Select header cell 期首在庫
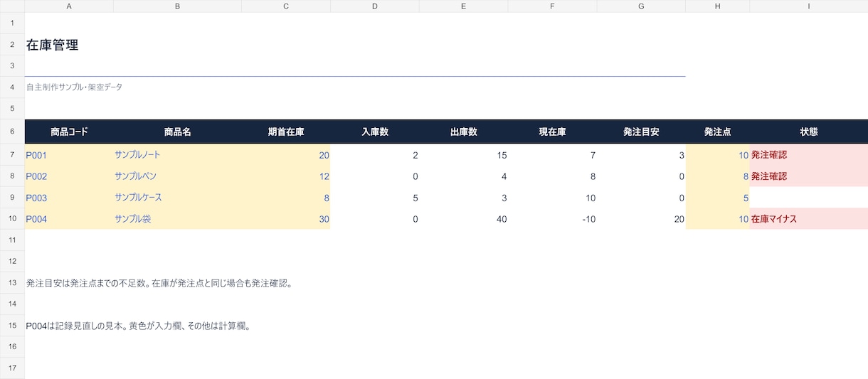The height and width of the screenshot is (379, 868). [286, 132]
